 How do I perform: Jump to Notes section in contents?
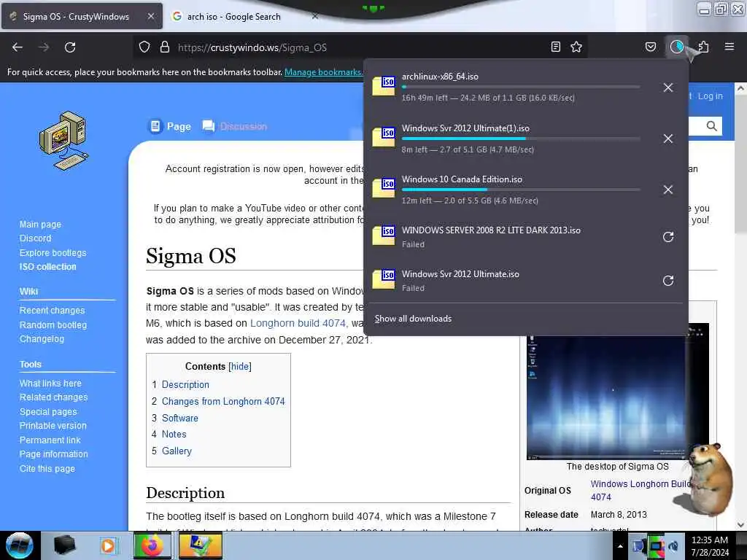tap(174, 435)
